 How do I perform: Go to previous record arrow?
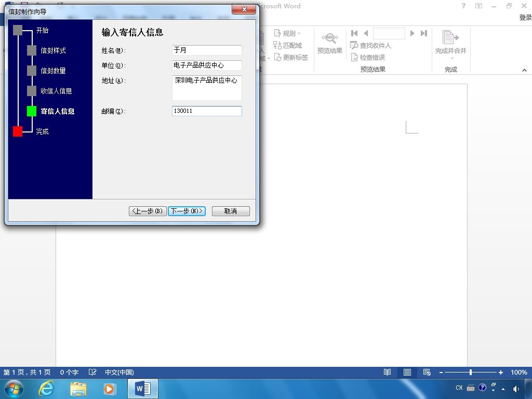pyautogui.click(x=366, y=33)
